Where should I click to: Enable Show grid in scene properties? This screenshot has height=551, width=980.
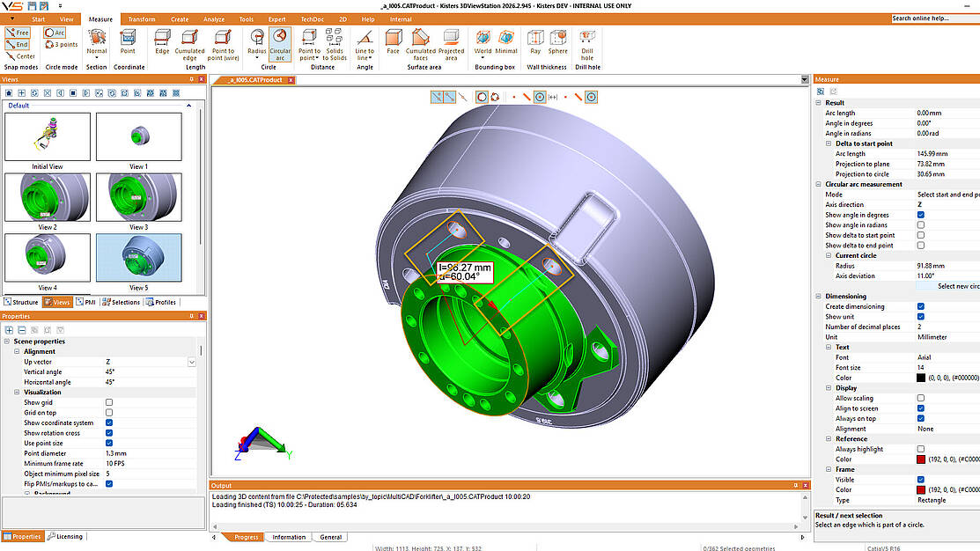(x=109, y=402)
